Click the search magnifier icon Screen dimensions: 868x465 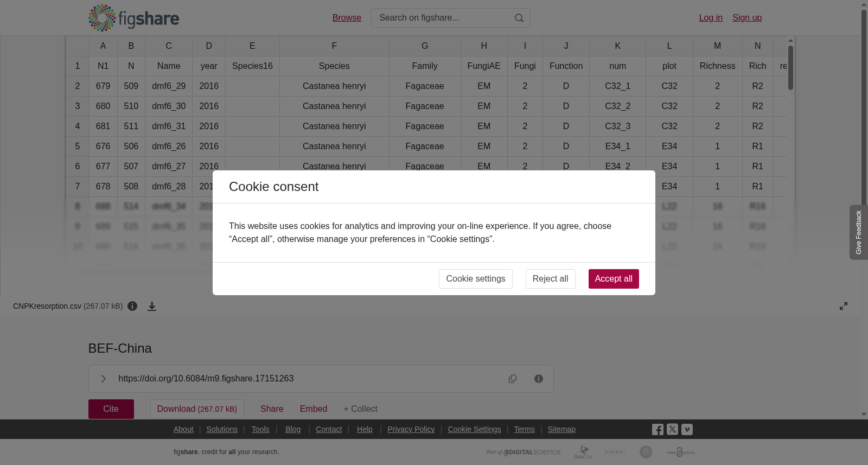(519, 18)
